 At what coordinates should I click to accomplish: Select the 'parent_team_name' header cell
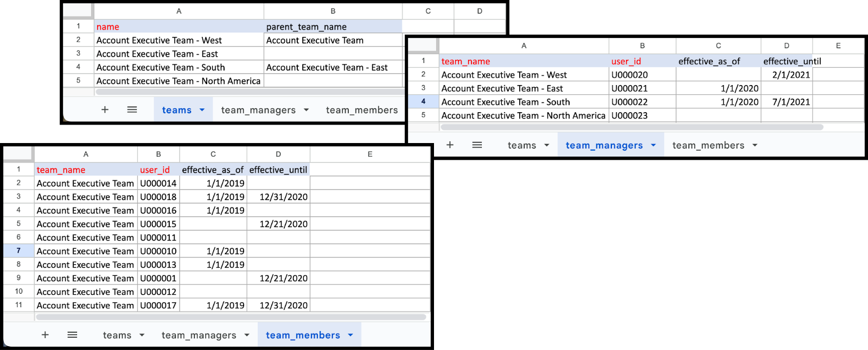333,27
